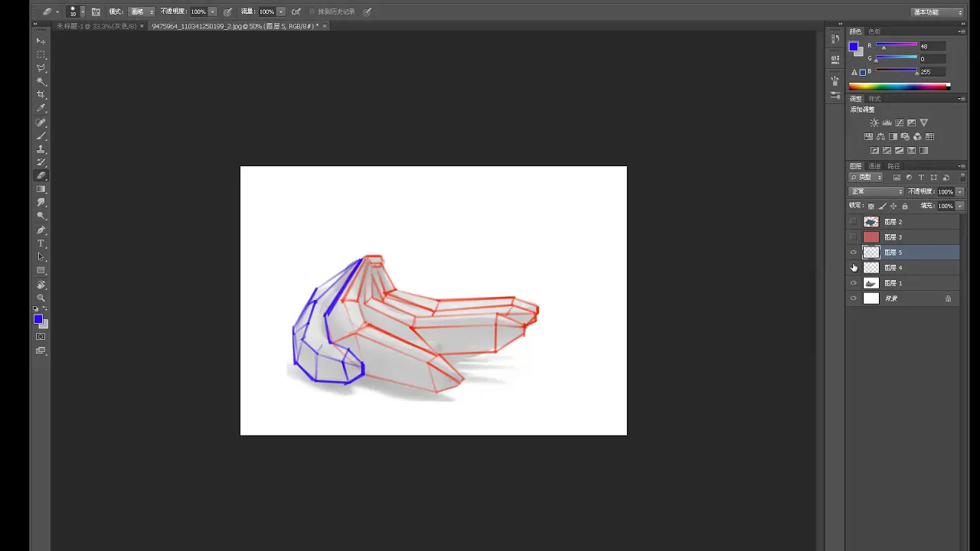Close the 9475964 jpg document tab
The height and width of the screenshot is (551, 980).
[325, 26]
